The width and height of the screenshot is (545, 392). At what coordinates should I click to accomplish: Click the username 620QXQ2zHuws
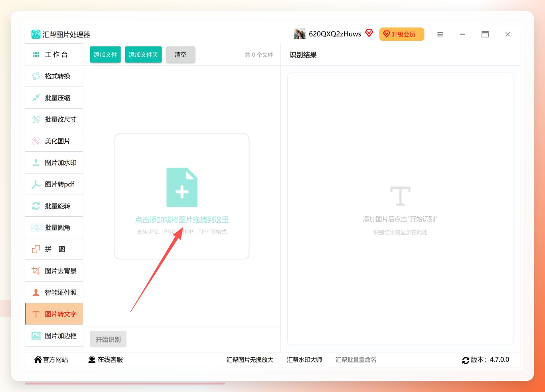[335, 34]
